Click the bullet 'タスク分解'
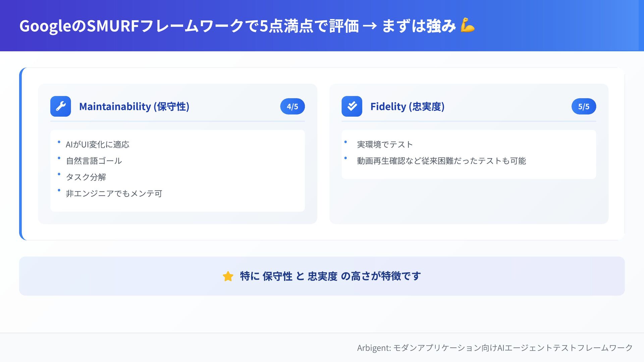 click(x=86, y=177)
